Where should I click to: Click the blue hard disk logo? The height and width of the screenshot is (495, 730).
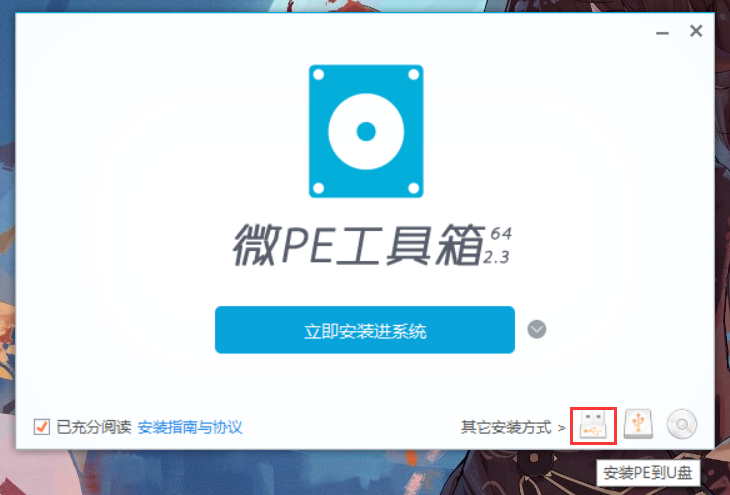point(366,131)
